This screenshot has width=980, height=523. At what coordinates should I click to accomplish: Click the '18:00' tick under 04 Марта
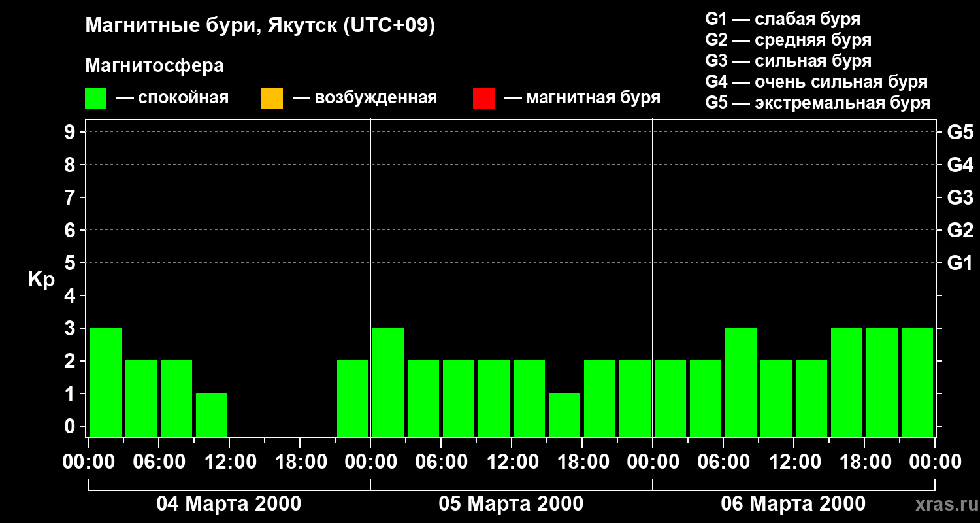pos(300,462)
